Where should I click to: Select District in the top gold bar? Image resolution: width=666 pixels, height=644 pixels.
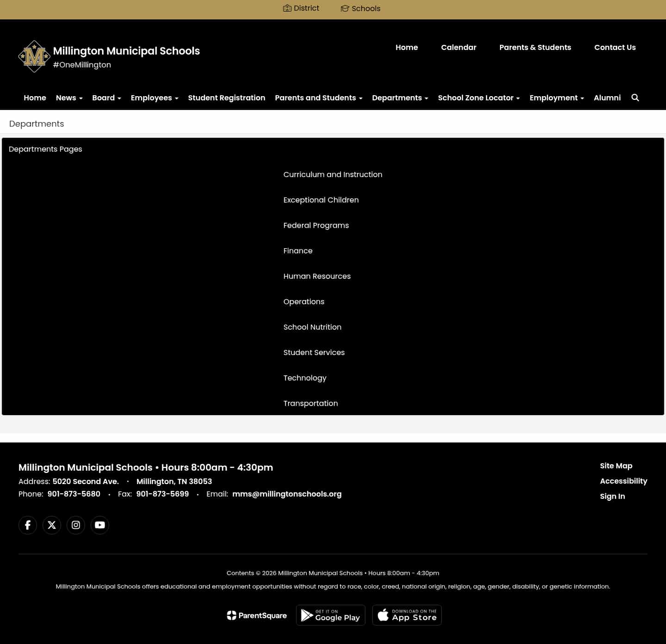click(x=301, y=8)
